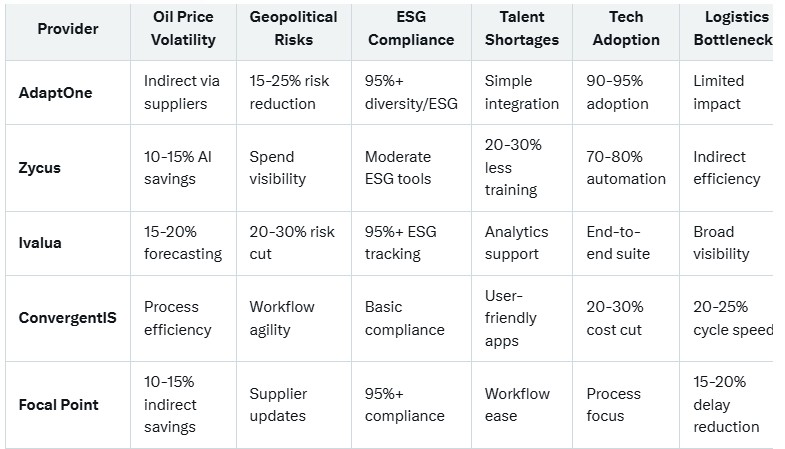This screenshot has width=785, height=449.
Task: Select the AdaptOne provider row label
Action: click(57, 92)
